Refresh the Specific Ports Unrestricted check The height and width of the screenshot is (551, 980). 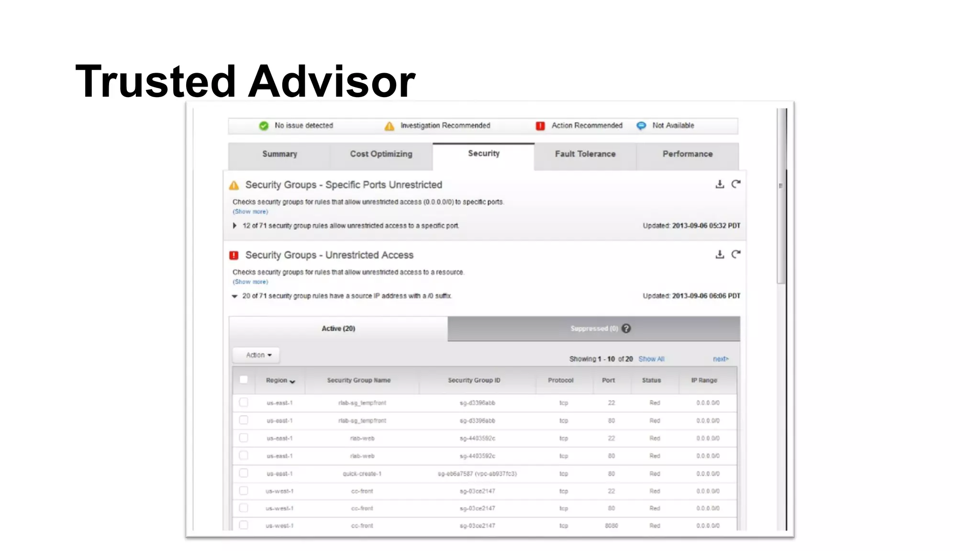coord(735,184)
